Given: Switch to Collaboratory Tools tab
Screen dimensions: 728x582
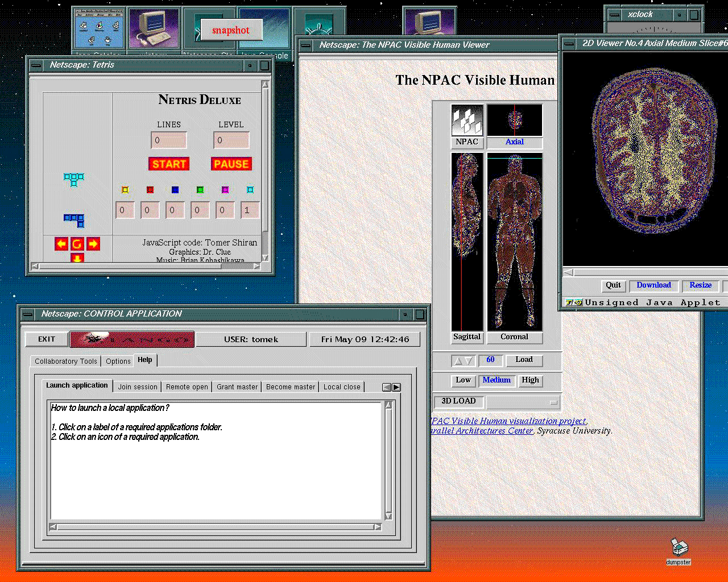Looking at the screenshot, I should click(x=66, y=361).
